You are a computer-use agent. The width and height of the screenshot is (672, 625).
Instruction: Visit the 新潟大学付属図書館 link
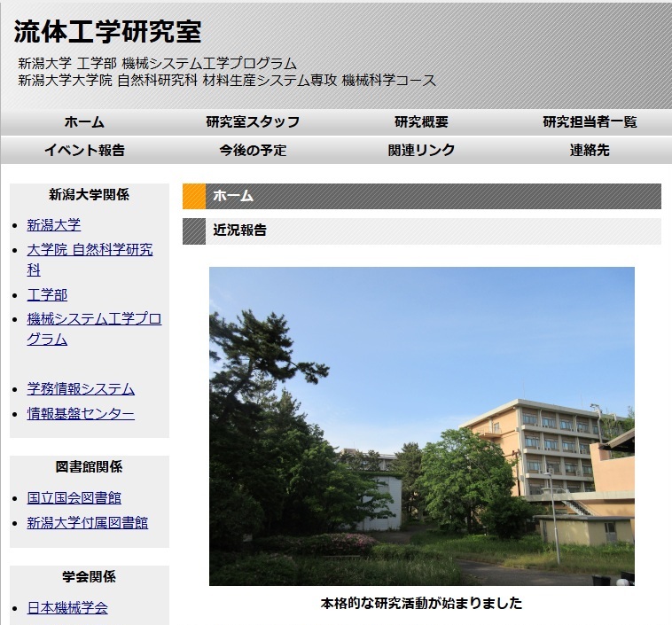coord(88,522)
